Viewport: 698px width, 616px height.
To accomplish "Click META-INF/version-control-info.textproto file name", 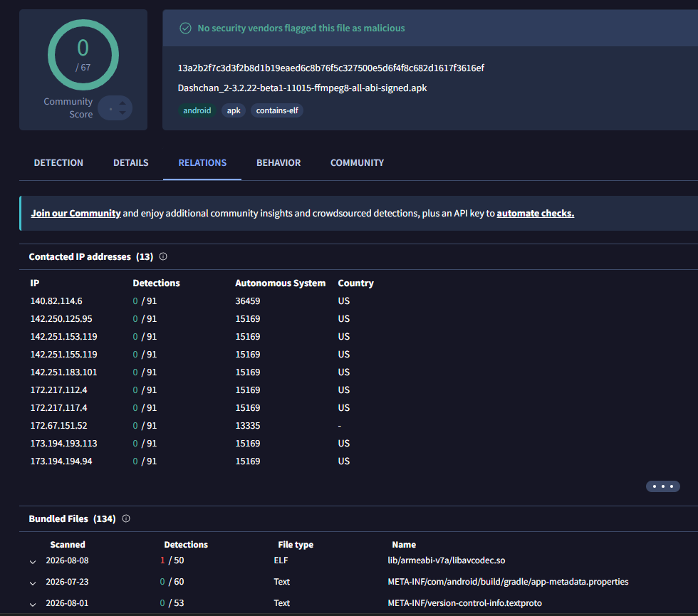I will tap(464, 603).
